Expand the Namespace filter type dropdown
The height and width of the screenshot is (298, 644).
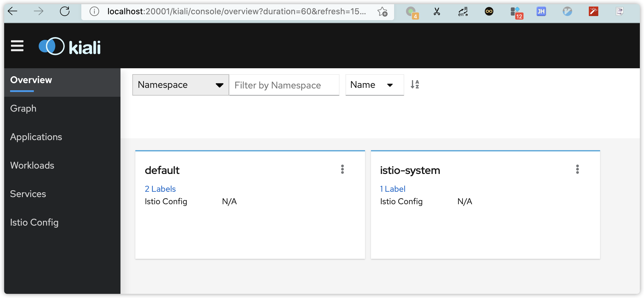(181, 85)
